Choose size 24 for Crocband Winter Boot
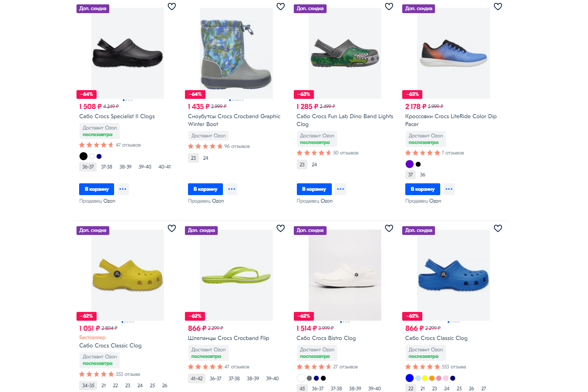This screenshot has width=588, height=392. pyautogui.click(x=206, y=158)
